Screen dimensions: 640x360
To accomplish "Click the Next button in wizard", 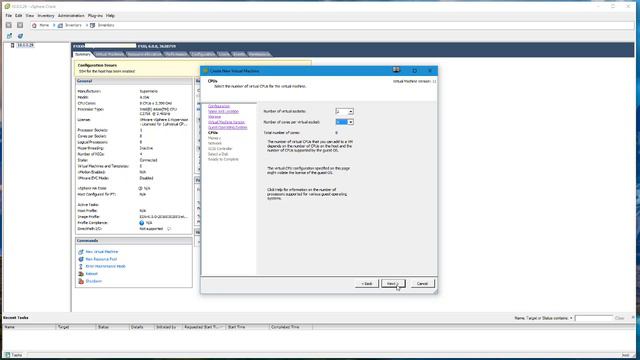I will point(393,284).
